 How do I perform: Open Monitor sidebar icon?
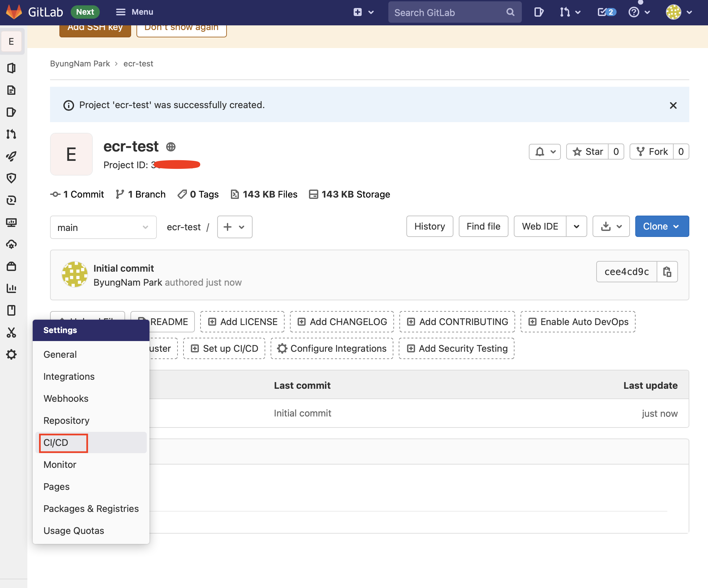pos(11,222)
